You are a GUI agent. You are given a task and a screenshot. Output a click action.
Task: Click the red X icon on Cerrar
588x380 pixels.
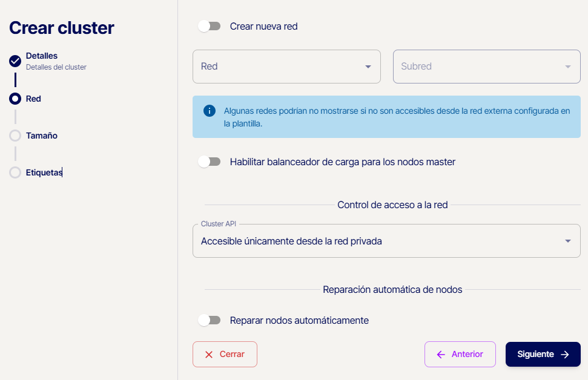pyautogui.click(x=209, y=355)
